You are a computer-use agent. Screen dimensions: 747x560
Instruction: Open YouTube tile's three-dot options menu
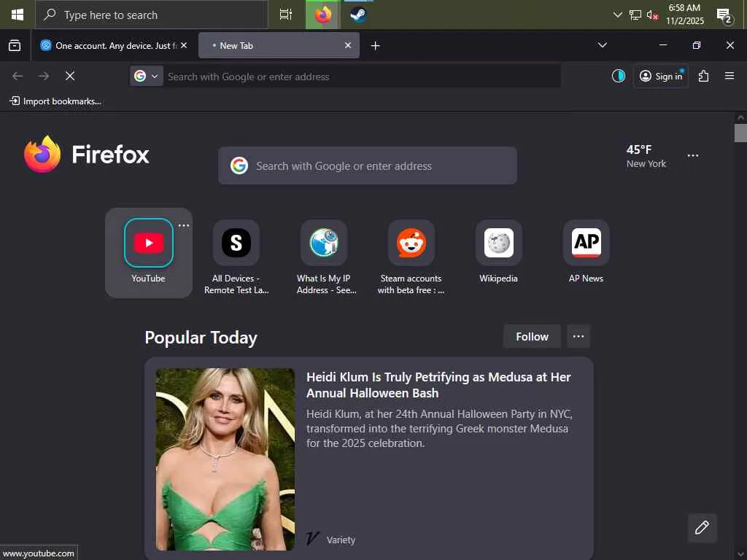184,226
